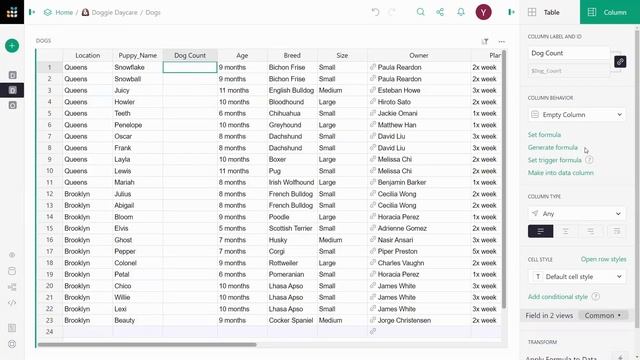
Task: Click the English Bulldog cell
Action: (x=292, y=90)
